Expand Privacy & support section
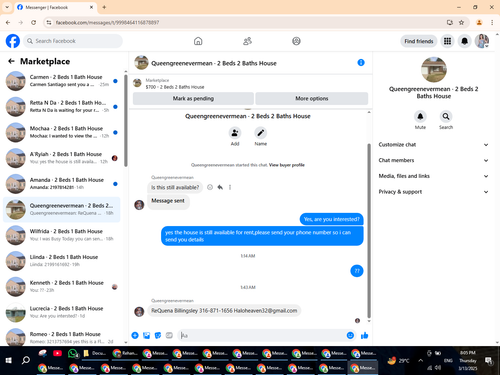Screen dimensions: 500x375 [x=433, y=192]
